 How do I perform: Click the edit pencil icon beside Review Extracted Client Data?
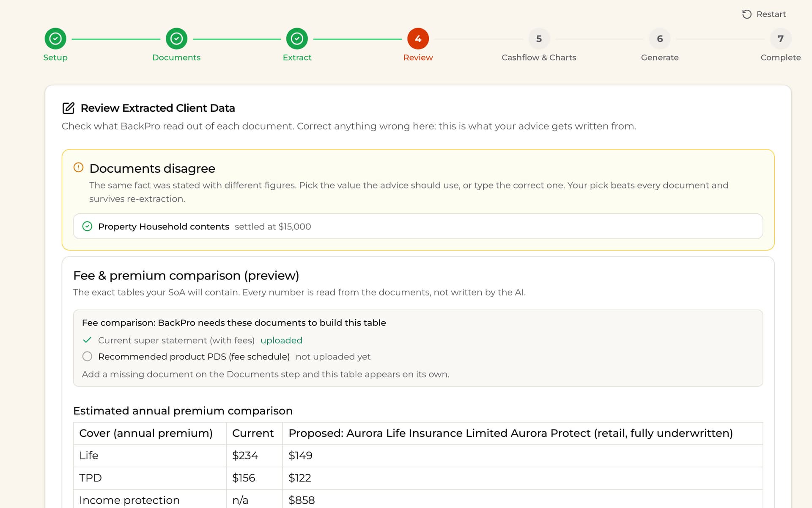[69, 108]
